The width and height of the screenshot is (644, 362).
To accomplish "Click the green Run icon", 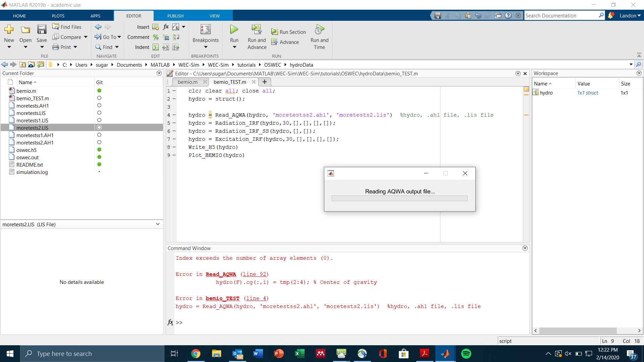I will click(234, 30).
